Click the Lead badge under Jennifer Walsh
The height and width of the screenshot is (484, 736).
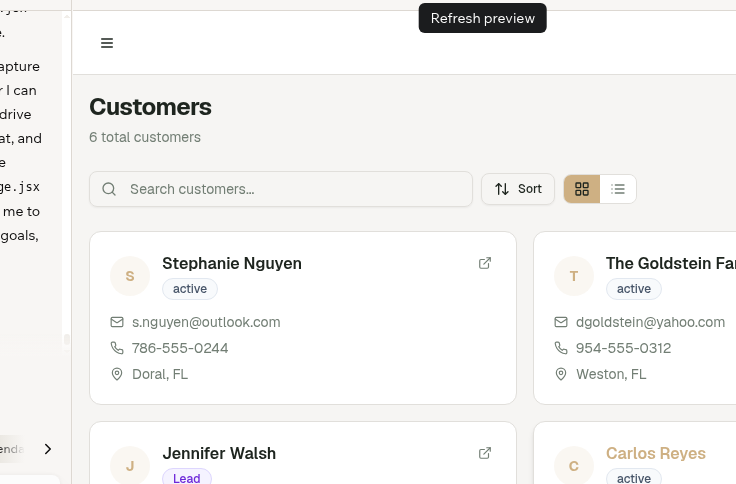pos(187,477)
